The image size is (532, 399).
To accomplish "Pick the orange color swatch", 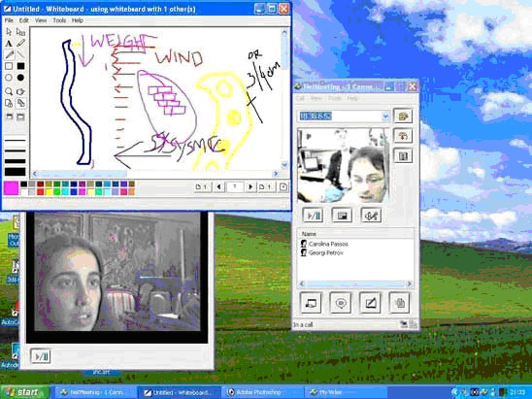I will coord(131,192).
